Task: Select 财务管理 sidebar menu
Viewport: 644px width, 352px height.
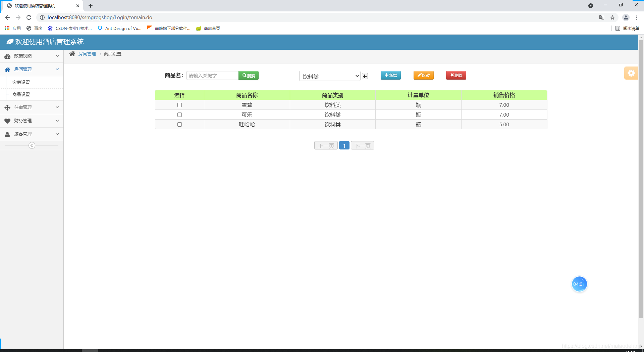Action: pyautogui.click(x=32, y=121)
